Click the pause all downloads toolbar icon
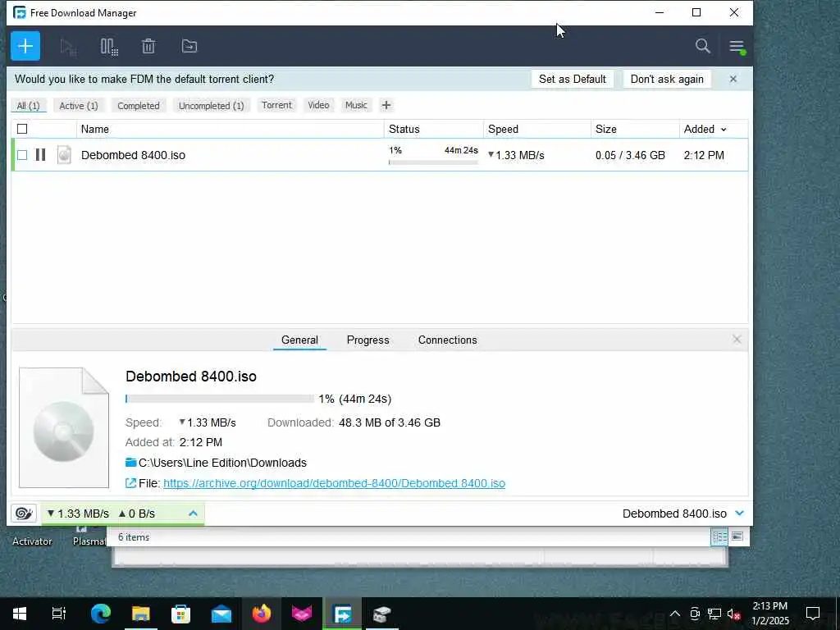The image size is (840, 630). pos(109,47)
